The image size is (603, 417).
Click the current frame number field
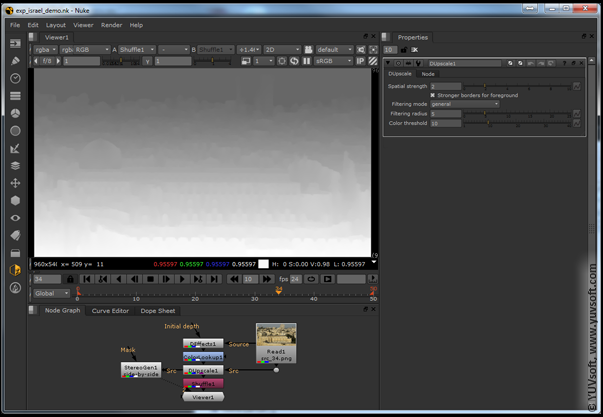(x=47, y=279)
